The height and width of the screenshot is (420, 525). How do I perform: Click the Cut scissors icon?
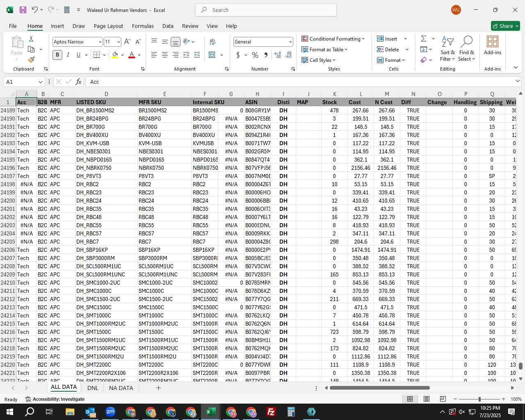pos(31,39)
